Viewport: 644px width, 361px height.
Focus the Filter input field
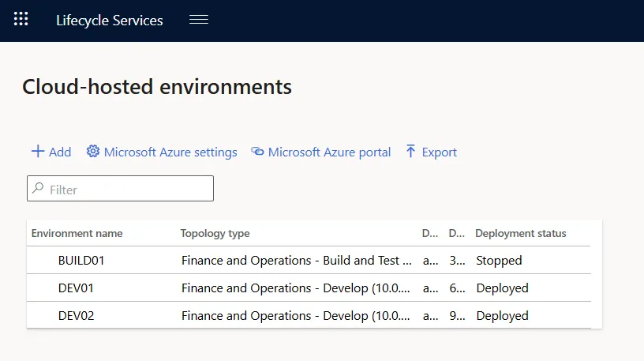(x=120, y=188)
